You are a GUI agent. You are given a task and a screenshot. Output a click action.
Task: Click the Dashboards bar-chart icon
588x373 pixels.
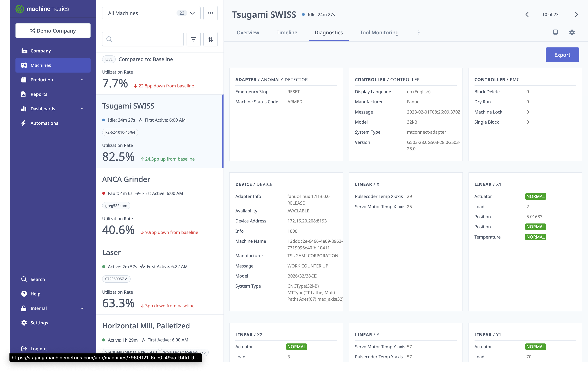tap(24, 109)
